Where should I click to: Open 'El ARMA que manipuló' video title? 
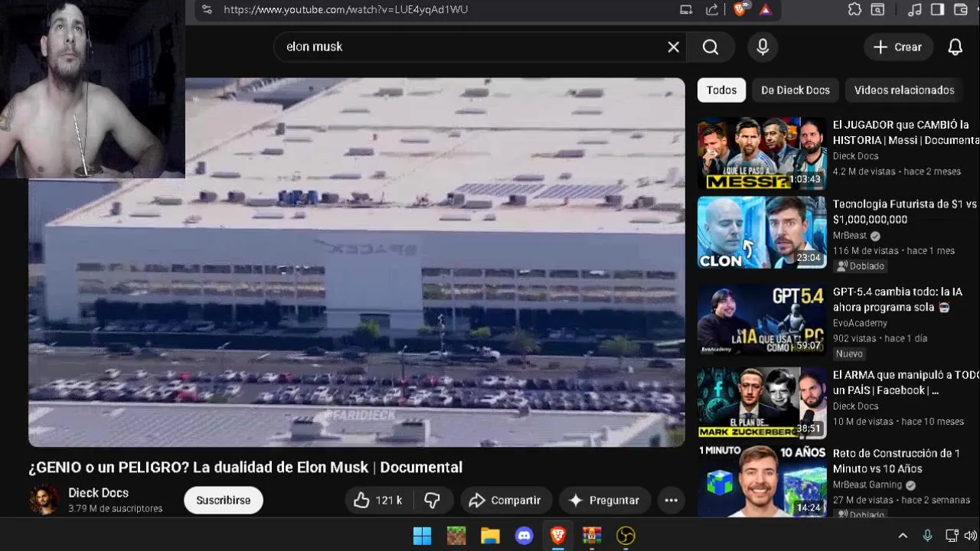(x=906, y=383)
